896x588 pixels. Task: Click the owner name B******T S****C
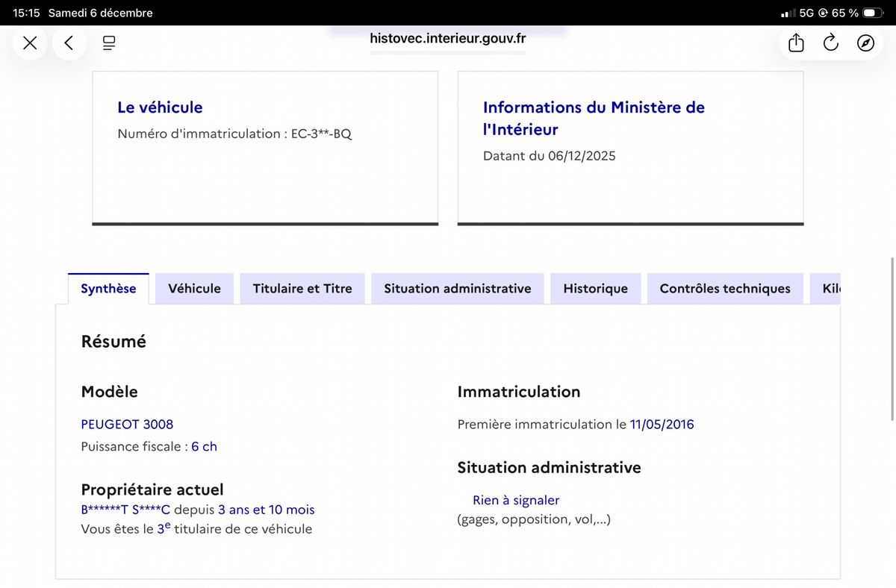[125, 510]
